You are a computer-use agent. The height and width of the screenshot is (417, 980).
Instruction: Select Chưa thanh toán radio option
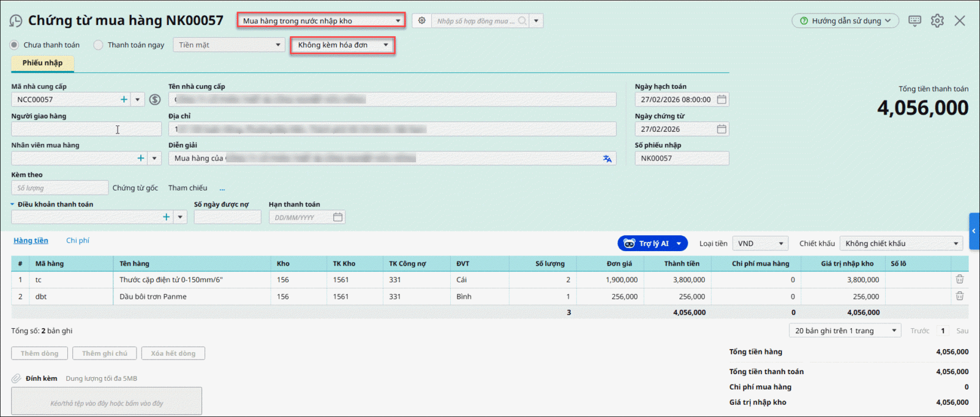14,45
